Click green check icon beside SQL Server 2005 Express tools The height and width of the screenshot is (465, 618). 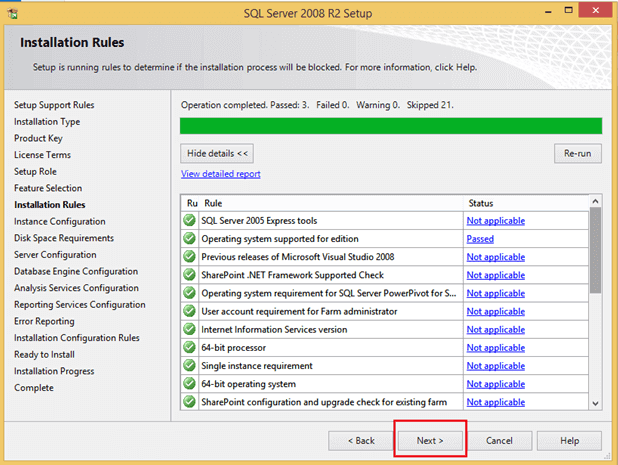click(189, 221)
